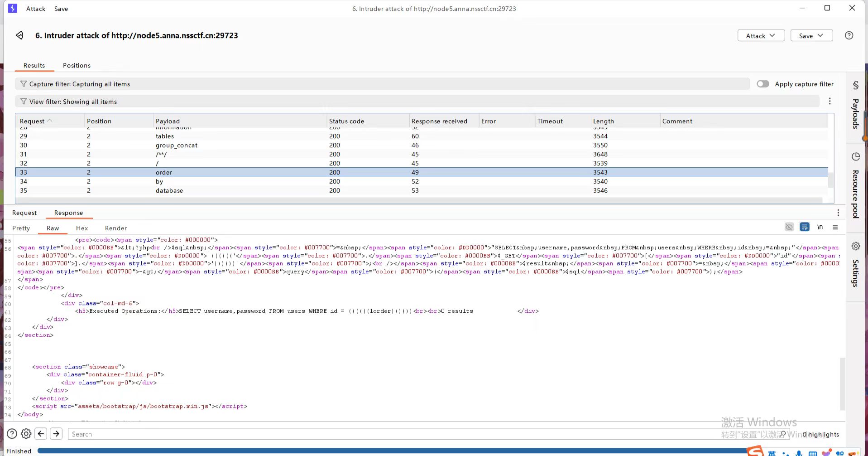Toggle the Apply capture filter switch
This screenshot has height=456, width=868.
point(763,84)
